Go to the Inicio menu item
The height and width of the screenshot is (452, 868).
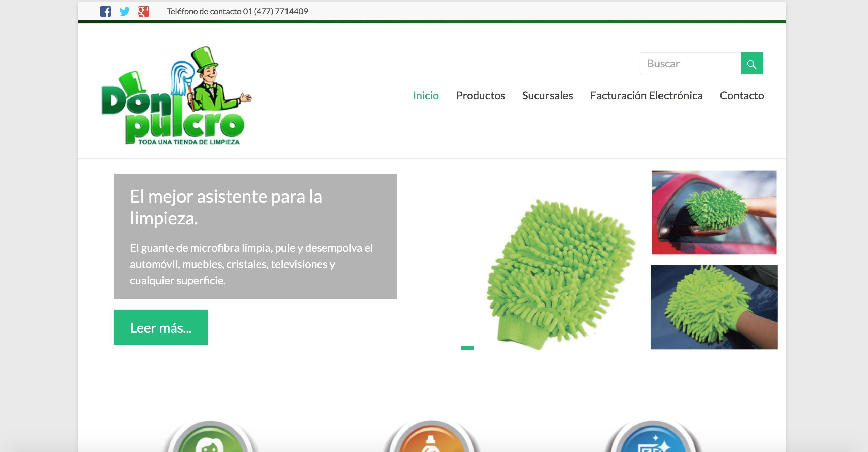[425, 96]
